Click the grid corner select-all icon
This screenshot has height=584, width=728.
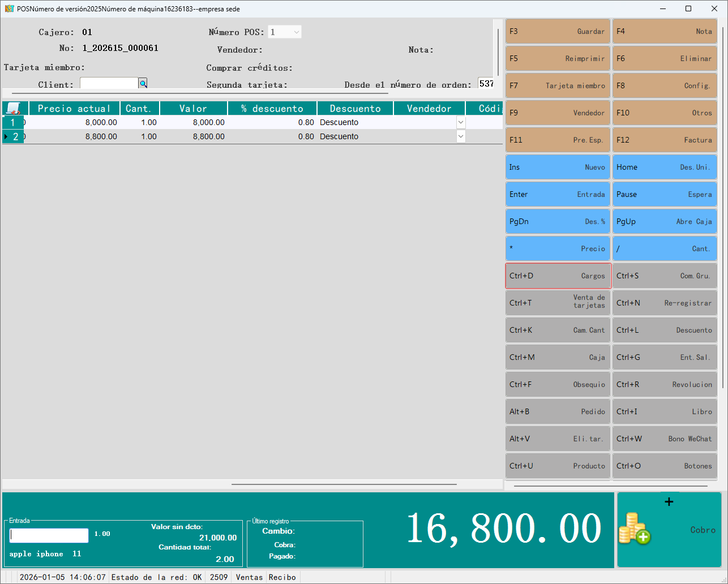[x=14, y=108]
